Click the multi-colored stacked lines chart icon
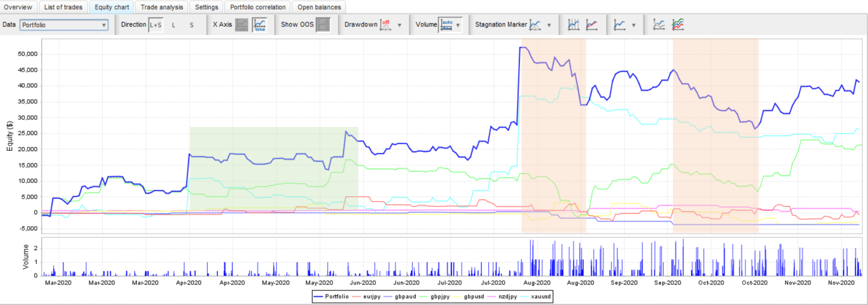The width and height of the screenshot is (868, 305). (x=678, y=25)
